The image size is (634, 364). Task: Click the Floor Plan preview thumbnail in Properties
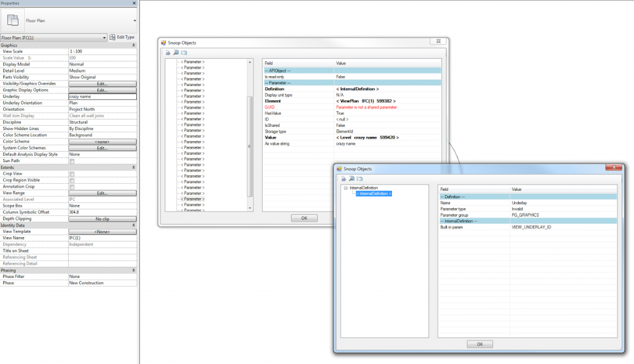pos(12,20)
